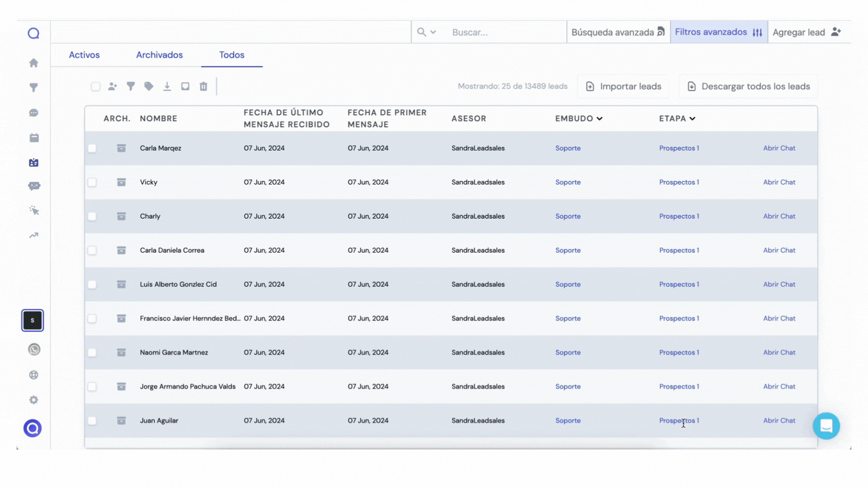Open the leads contacts icon in sidebar
868x488 pixels.
click(x=34, y=163)
